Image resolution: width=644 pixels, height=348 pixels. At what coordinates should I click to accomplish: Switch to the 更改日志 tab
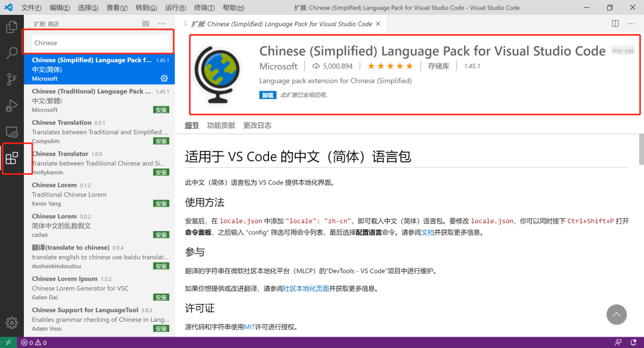257,125
